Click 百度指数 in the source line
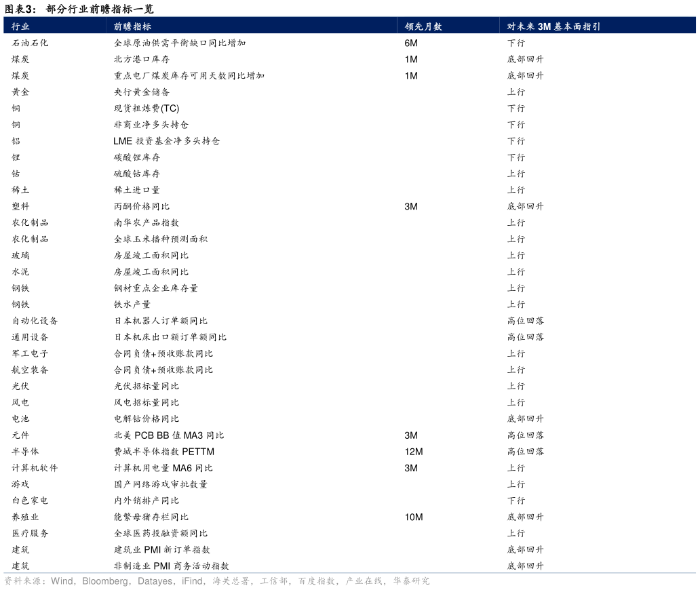This screenshot has height=590, width=700. [x=317, y=581]
